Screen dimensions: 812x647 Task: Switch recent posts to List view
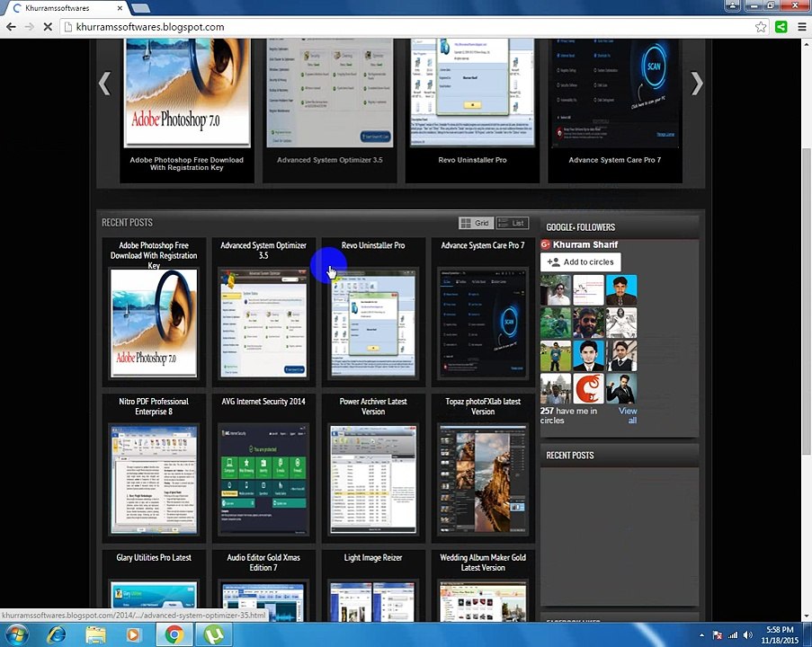(513, 223)
